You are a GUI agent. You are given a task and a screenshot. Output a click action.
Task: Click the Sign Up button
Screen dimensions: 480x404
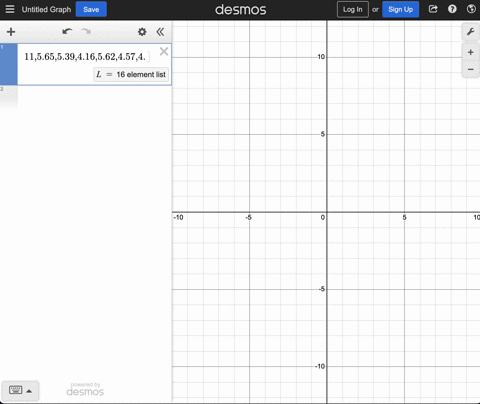click(x=400, y=9)
